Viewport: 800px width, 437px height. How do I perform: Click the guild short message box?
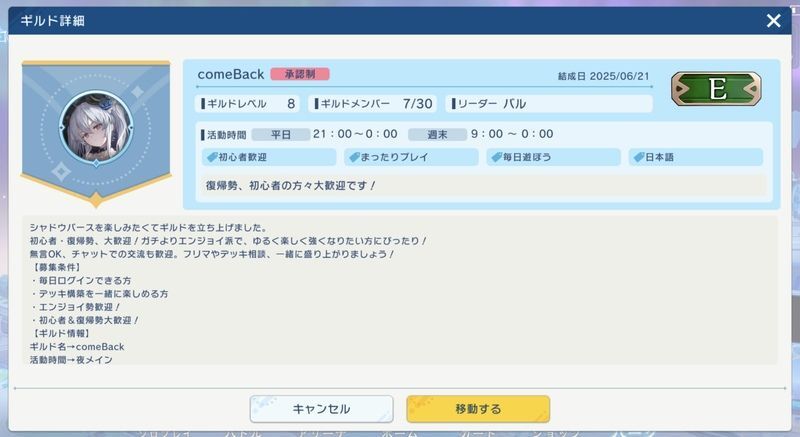(481, 186)
